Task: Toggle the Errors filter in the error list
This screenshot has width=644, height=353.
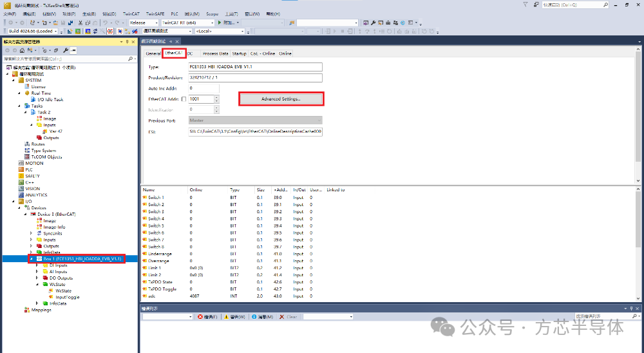Action: click(207, 317)
